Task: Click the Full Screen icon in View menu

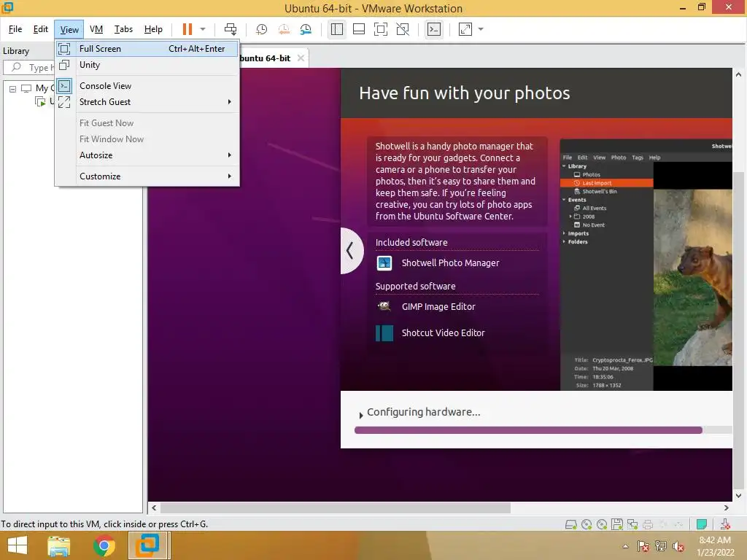Action: click(64, 49)
